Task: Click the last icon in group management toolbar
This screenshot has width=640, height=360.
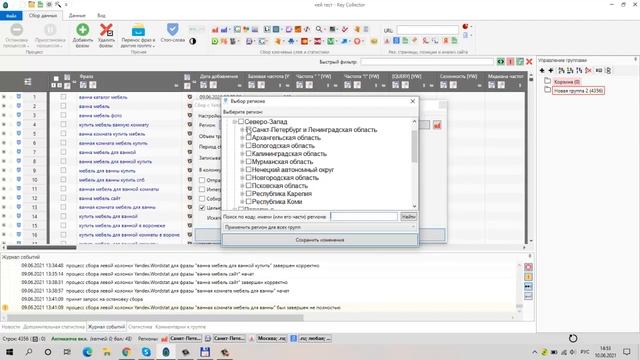Action: pos(608,71)
